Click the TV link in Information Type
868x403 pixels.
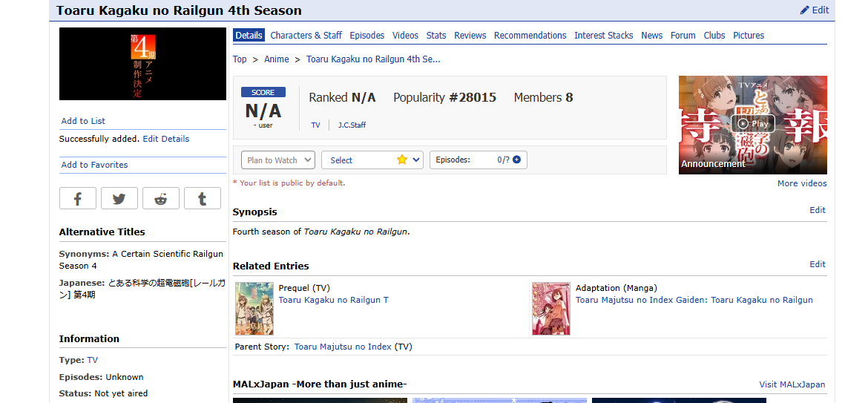click(x=93, y=361)
